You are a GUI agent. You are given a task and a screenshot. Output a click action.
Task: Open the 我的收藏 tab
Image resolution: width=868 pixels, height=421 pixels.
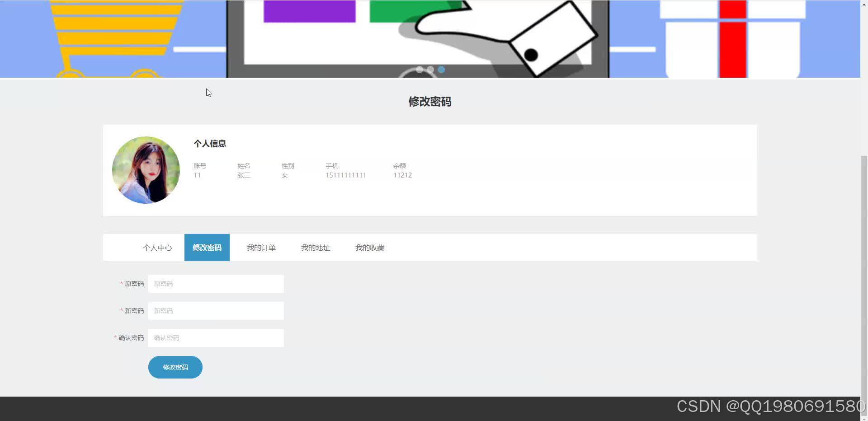click(x=370, y=247)
